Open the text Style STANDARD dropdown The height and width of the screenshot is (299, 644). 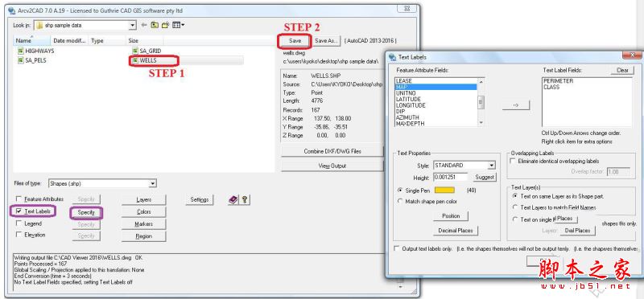(x=492, y=166)
